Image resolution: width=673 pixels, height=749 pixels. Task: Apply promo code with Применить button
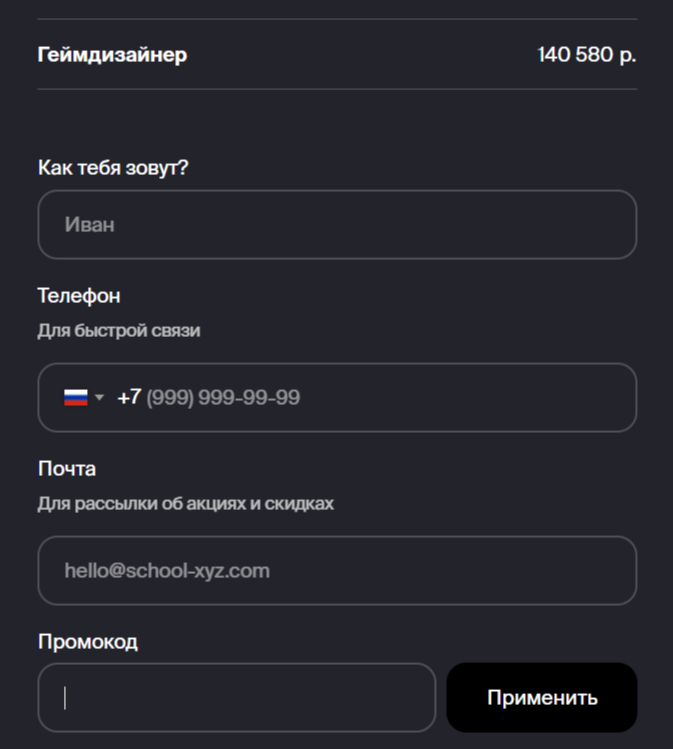542,697
